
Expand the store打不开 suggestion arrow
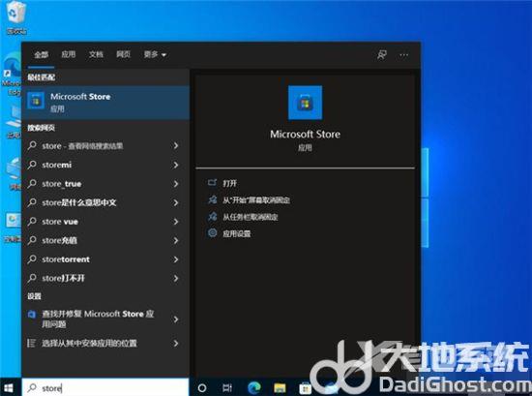(x=176, y=279)
